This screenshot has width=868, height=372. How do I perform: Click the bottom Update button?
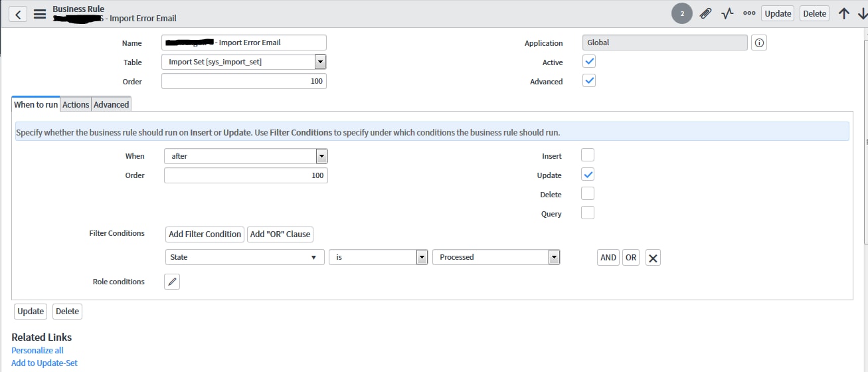[31, 311]
